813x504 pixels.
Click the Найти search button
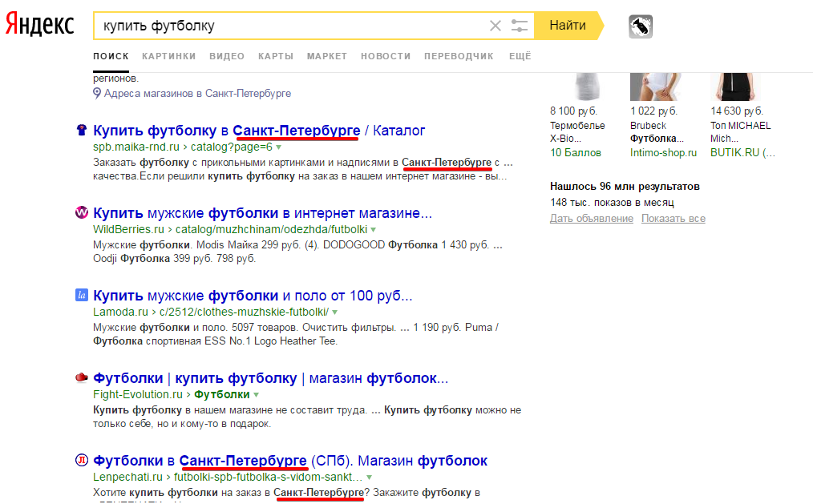(568, 26)
